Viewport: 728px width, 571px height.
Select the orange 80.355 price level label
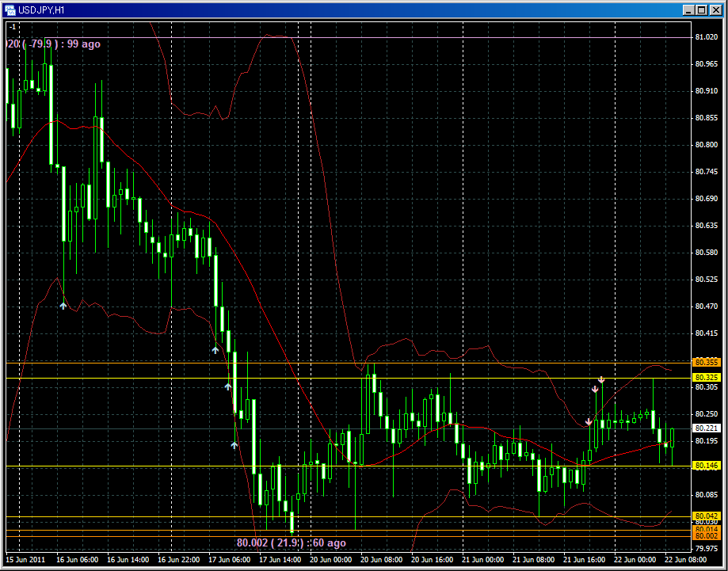click(x=705, y=362)
